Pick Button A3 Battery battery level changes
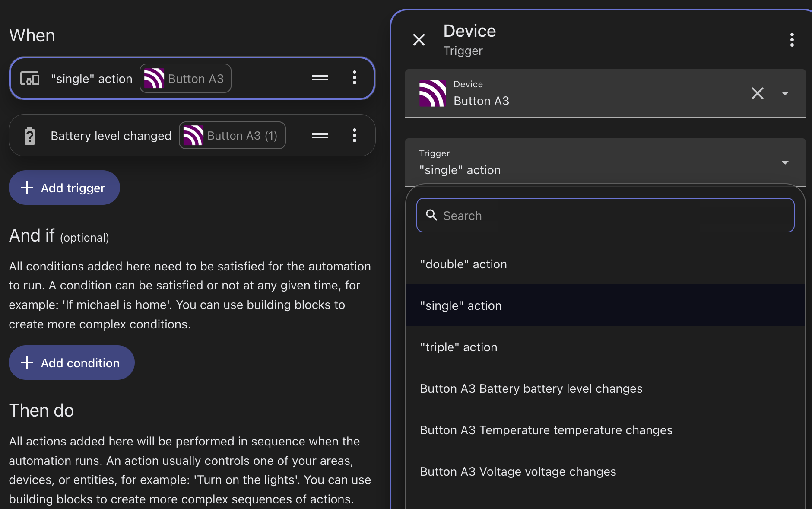This screenshot has height=509, width=812. click(x=606, y=388)
